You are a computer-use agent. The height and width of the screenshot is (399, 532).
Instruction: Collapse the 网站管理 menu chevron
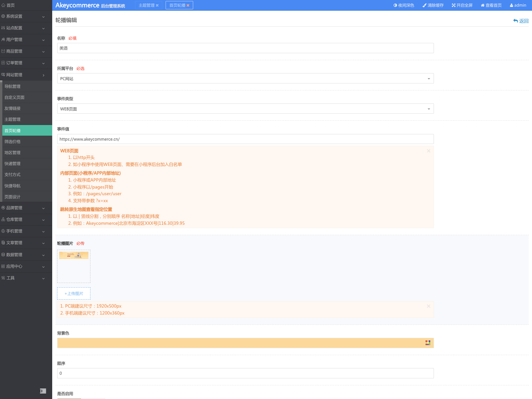point(43,75)
